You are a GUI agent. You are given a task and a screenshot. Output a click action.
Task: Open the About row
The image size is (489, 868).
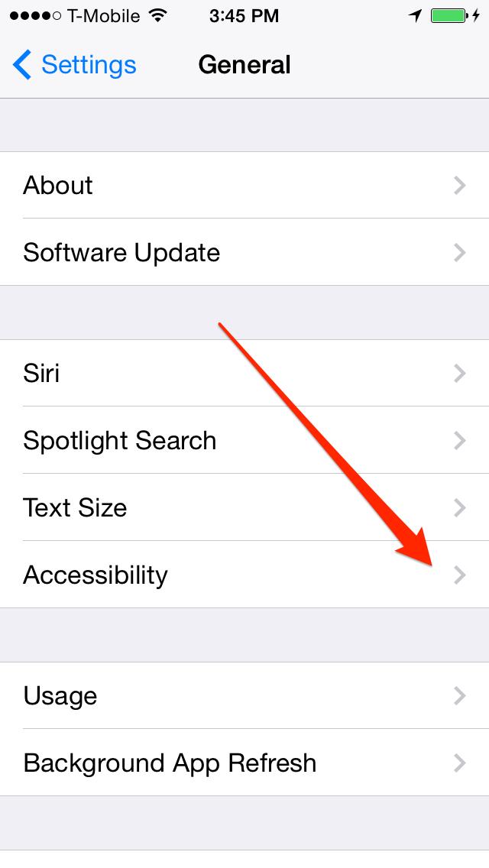[x=244, y=185]
